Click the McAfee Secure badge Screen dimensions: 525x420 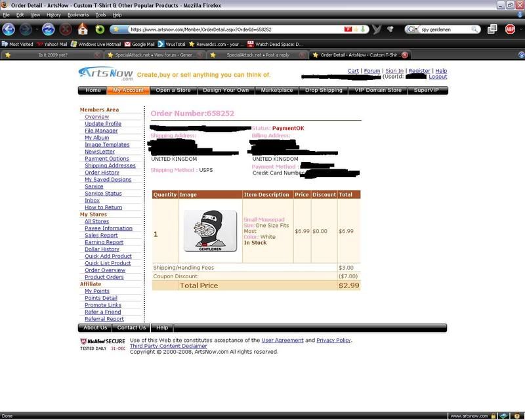(102, 345)
